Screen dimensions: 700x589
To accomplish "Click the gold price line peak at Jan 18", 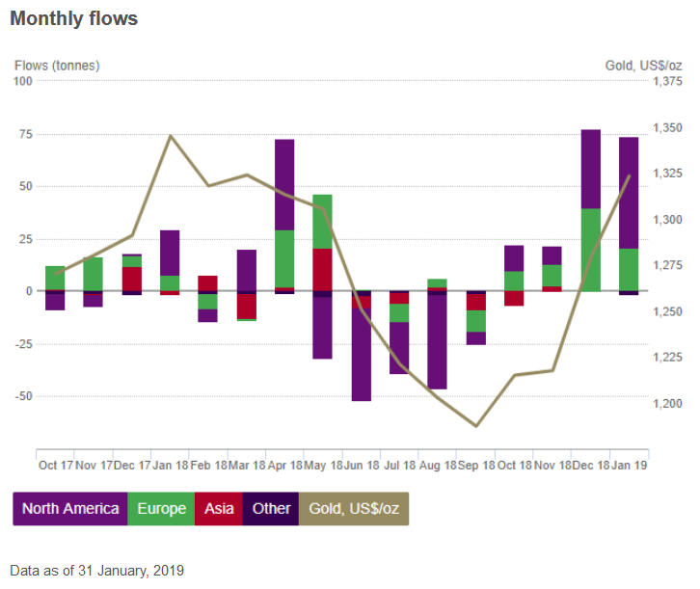I will [x=171, y=136].
